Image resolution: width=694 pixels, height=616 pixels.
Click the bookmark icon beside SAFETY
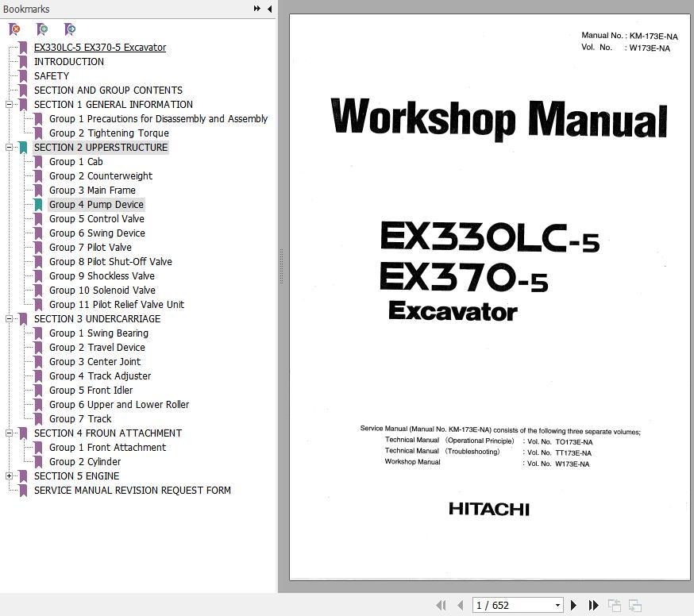coord(24,75)
